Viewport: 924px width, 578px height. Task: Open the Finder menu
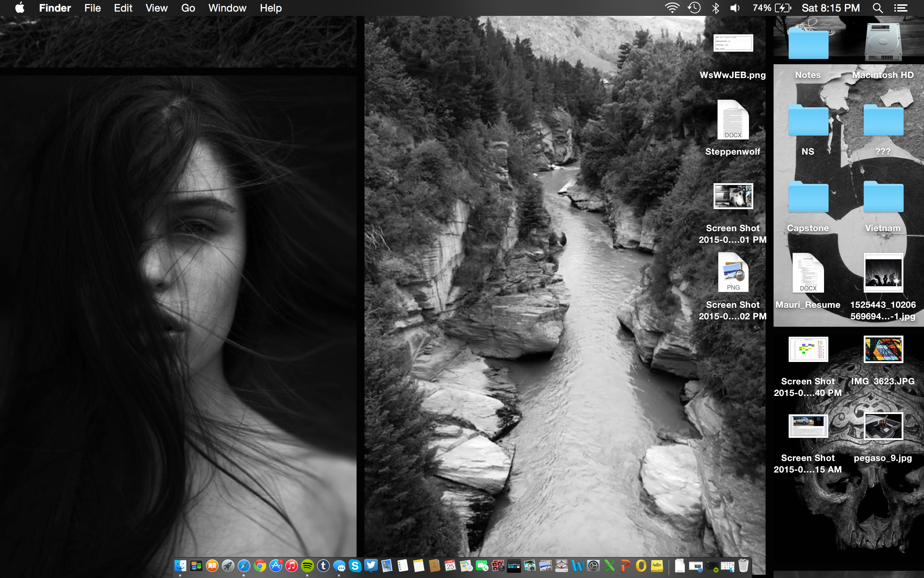tap(55, 8)
